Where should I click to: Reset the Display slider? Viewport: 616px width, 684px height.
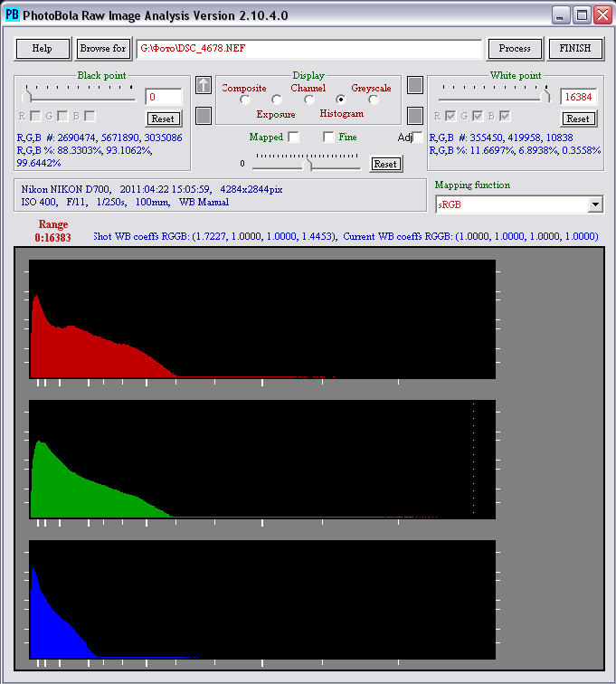(385, 164)
